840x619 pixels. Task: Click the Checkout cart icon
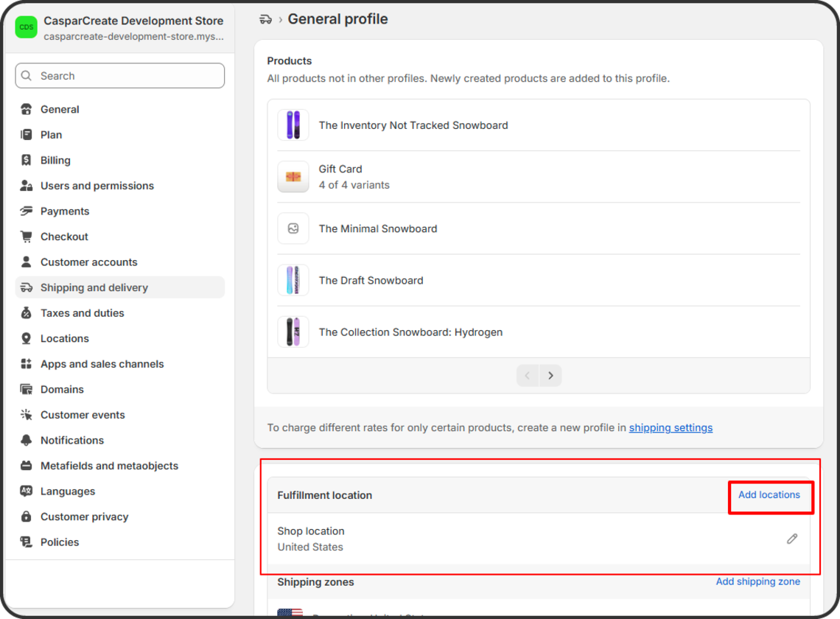(x=27, y=237)
